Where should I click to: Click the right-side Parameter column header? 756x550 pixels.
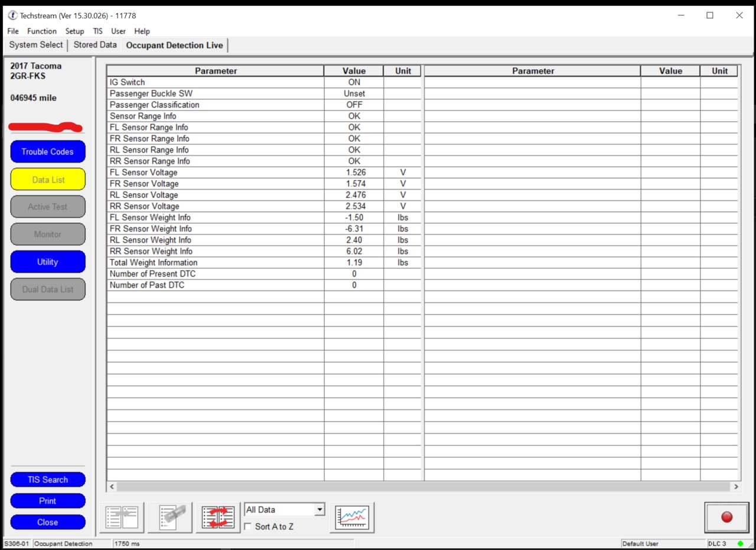pyautogui.click(x=533, y=71)
